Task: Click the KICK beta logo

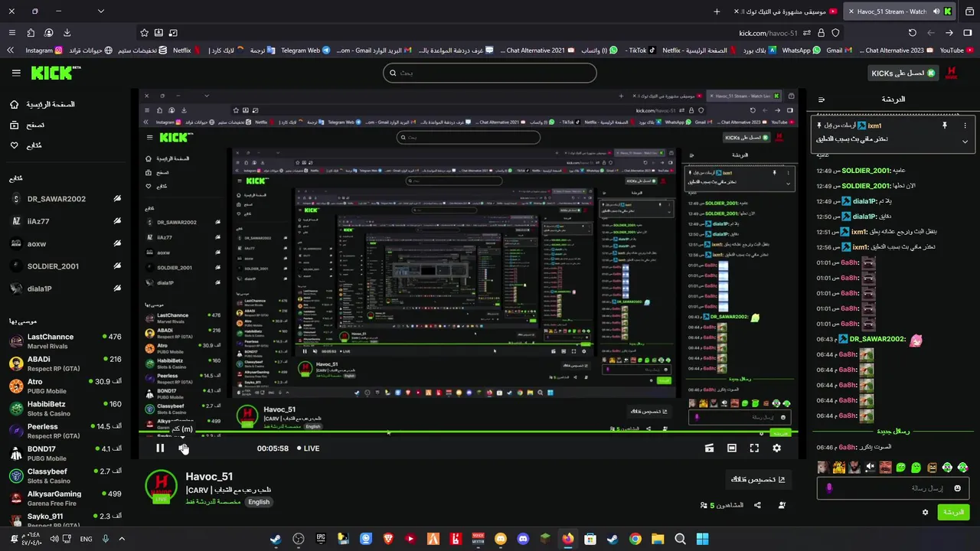Action: point(55,73)
